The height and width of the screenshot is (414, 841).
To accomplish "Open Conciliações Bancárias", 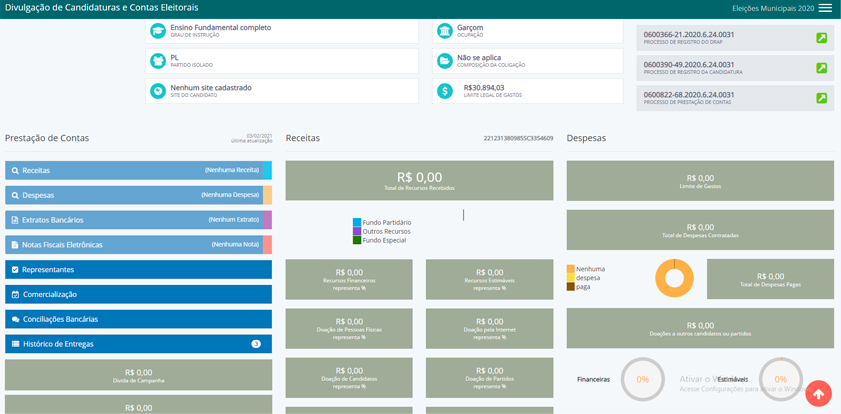I will tap(138, 319).
